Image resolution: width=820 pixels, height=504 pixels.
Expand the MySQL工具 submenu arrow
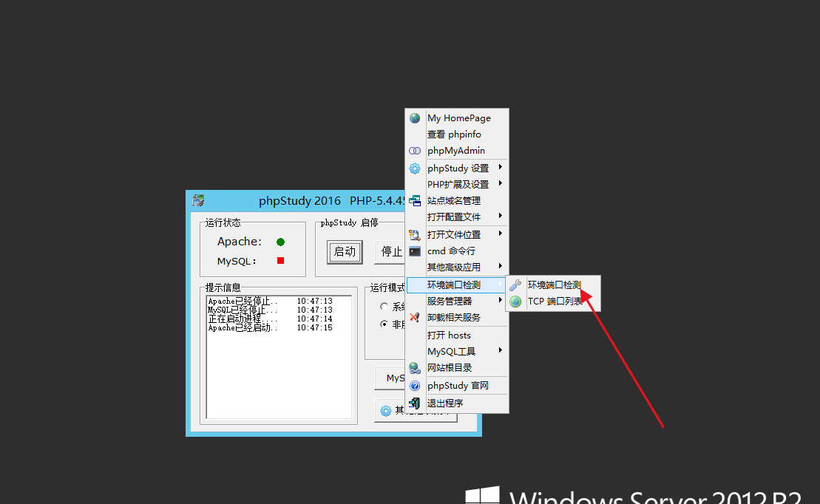click(x=501, y=351)
